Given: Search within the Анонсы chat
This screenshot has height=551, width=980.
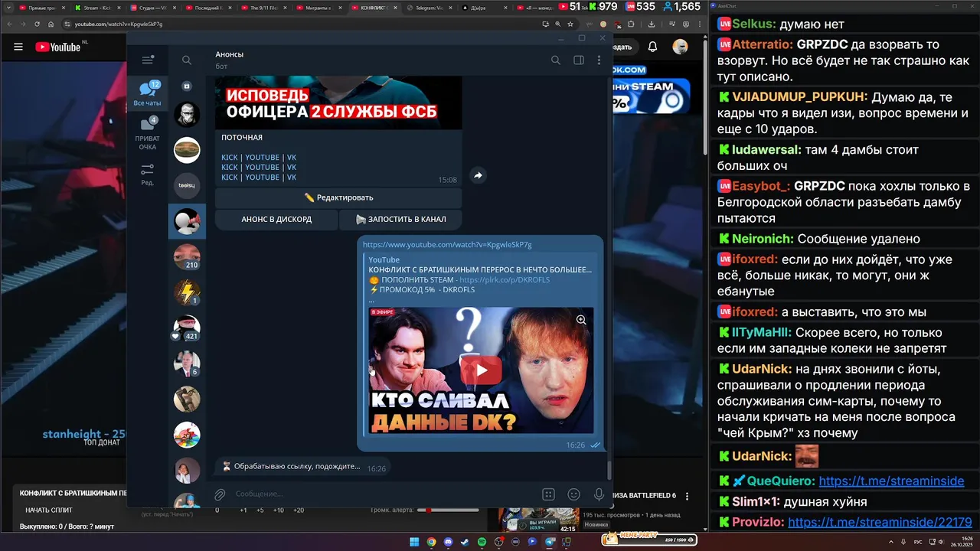Looking at the screenshot, I should pyautogui.click(x=556, y=60).
